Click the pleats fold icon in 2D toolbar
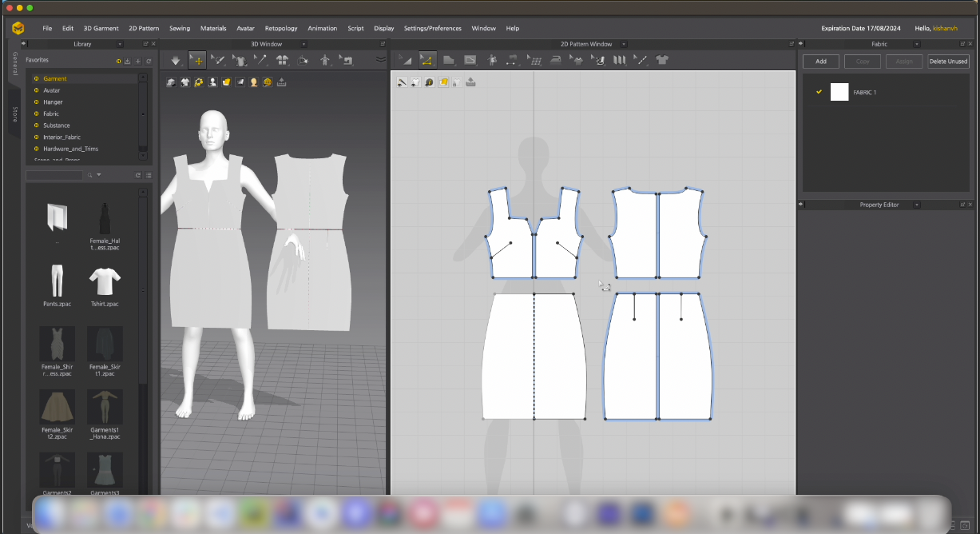 (619, 60)
